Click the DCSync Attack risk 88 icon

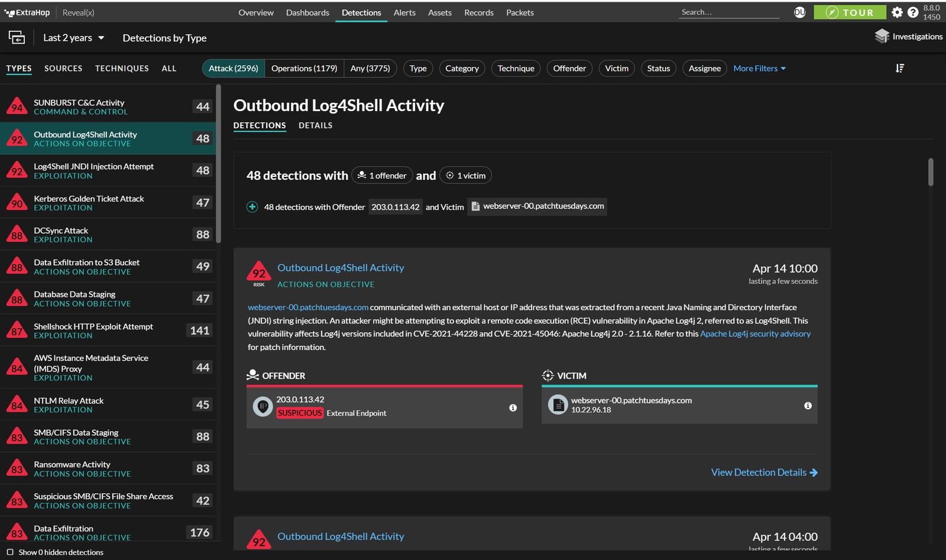pyautogui.click(x=17, y=234)
